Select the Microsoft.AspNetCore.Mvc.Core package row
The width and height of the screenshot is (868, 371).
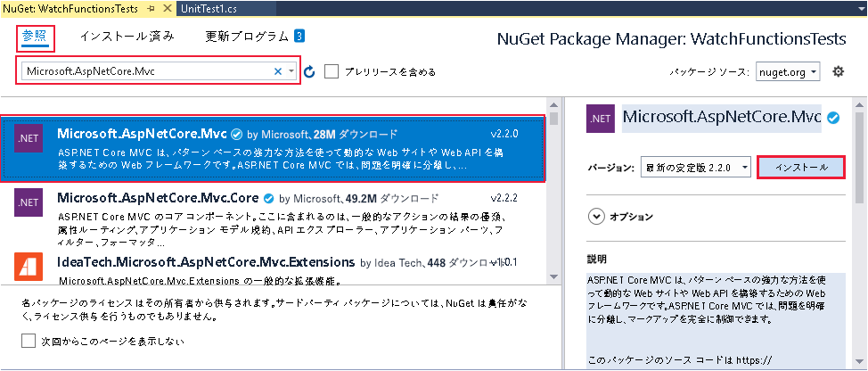click(x=273, y=217)
